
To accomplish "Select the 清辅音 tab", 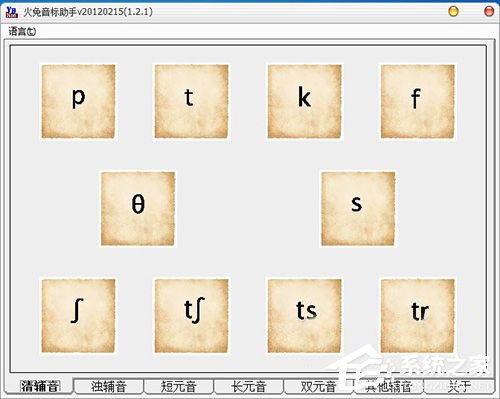I will [40, 386].
